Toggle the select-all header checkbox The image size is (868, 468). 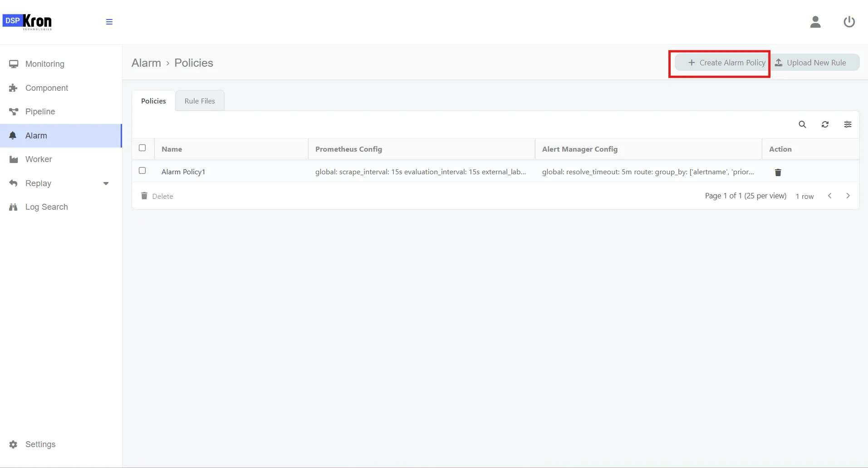(142, 148)
